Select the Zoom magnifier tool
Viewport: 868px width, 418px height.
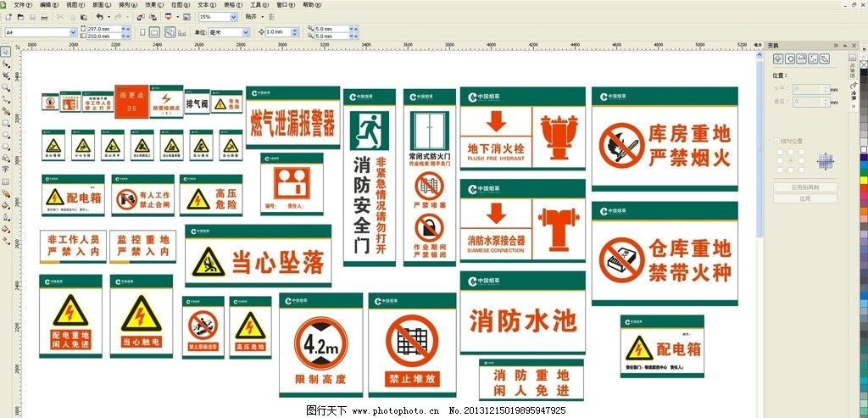coord(6,87)
